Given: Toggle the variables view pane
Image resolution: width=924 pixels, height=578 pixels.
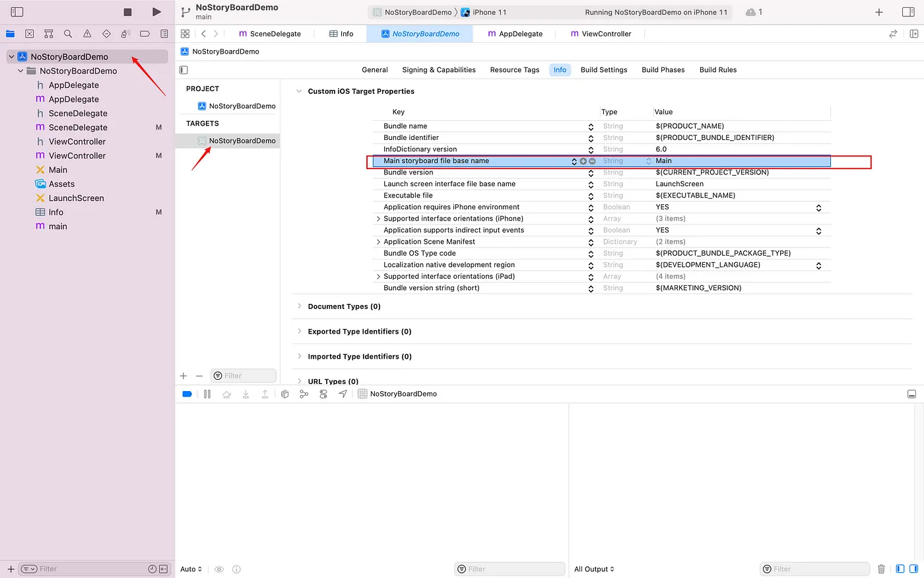Looking at the screenshot, I should (x=900, y=569).
